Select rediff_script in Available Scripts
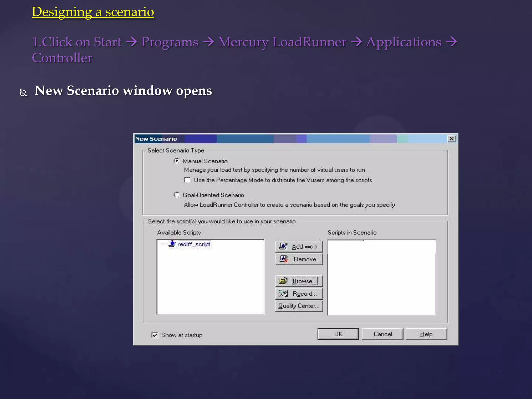Screen dimensions: 532x399 tap(194, 244)
